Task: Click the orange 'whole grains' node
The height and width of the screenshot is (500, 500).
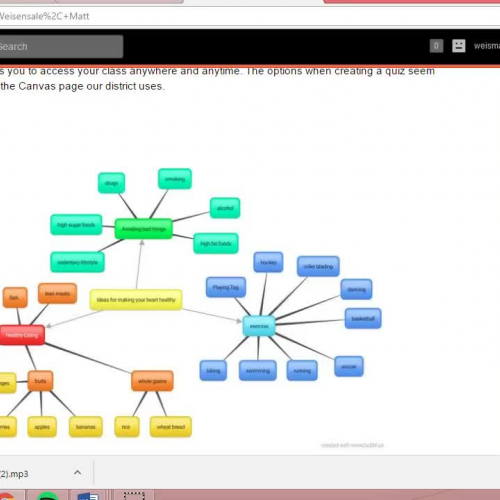Action: [152, 381]
